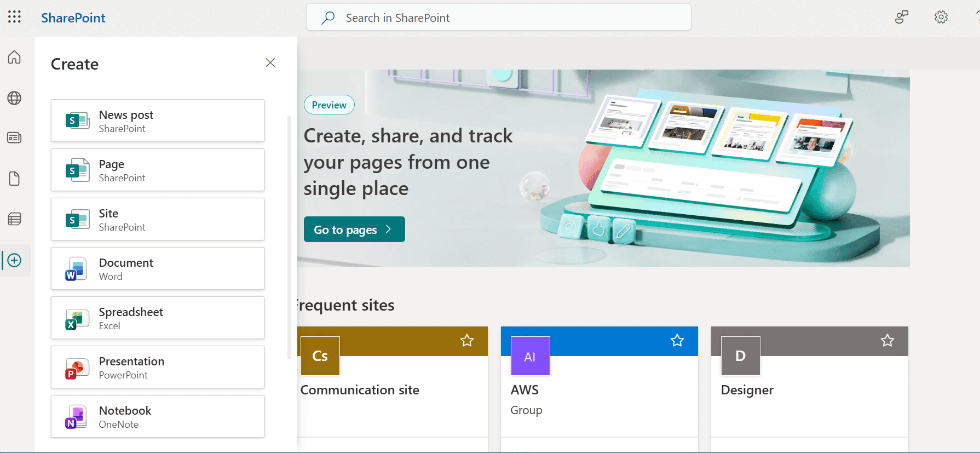This screenshot has width=980, height=453.
Task: Open the Settings gear icon
Action: (x=941, y=18)
